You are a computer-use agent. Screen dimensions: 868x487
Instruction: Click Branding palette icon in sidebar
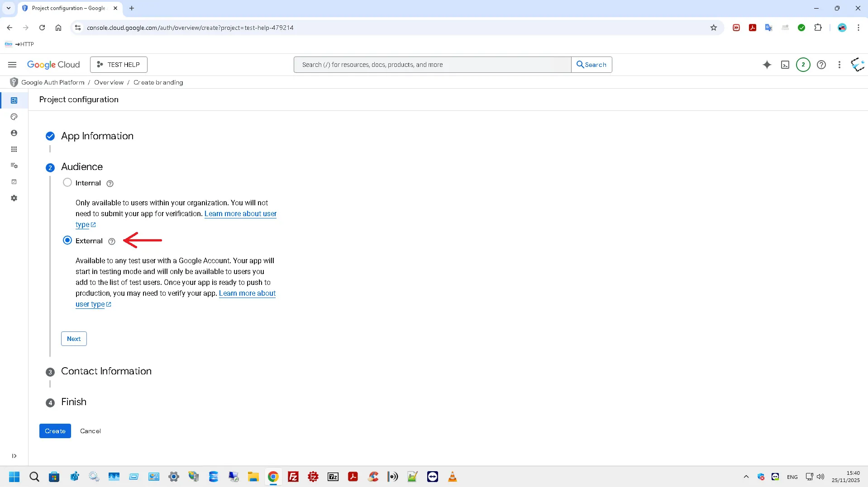(x=14, y=117)
